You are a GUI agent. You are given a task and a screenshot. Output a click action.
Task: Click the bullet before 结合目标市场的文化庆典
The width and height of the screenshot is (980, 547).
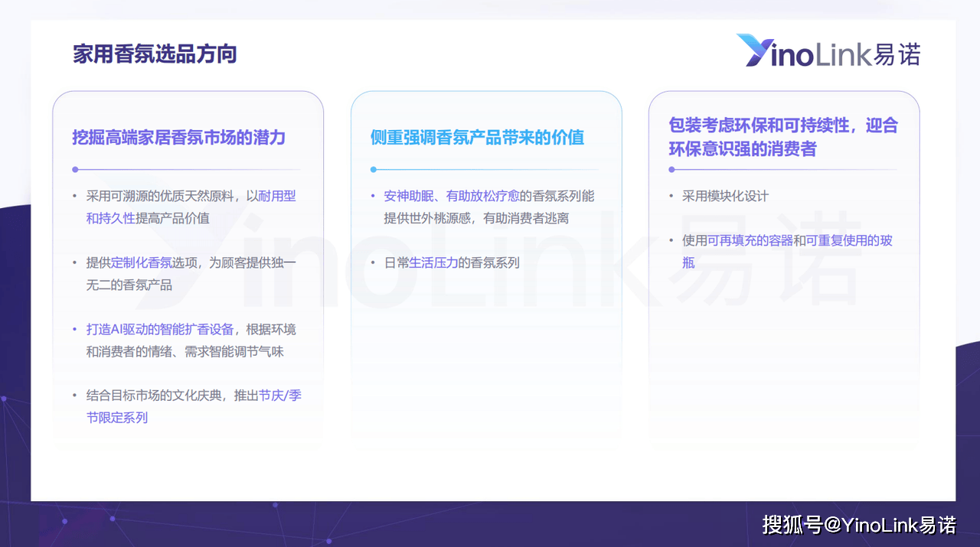75,396
